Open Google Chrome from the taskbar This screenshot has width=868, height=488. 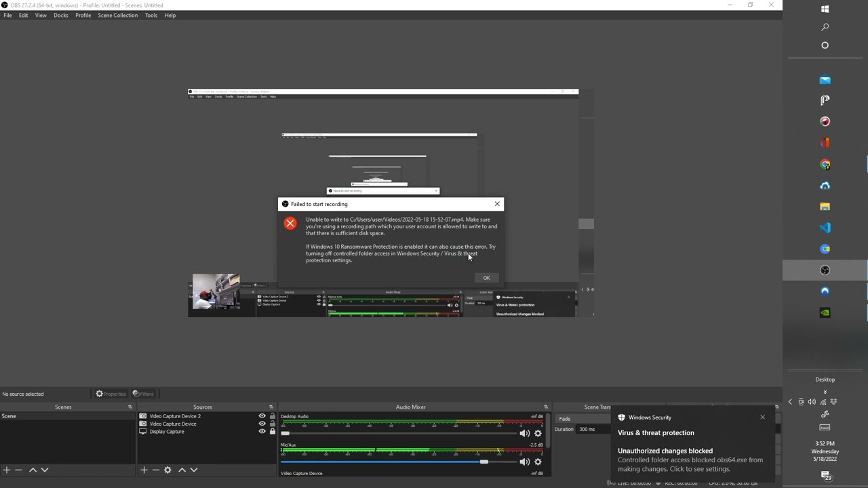pos(825,164)
